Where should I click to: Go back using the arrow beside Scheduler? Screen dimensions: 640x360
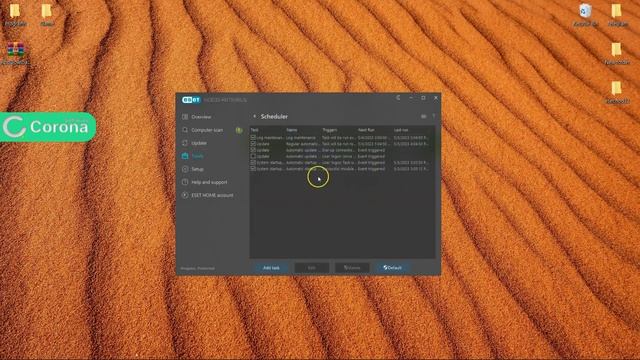tap(255, 116)
